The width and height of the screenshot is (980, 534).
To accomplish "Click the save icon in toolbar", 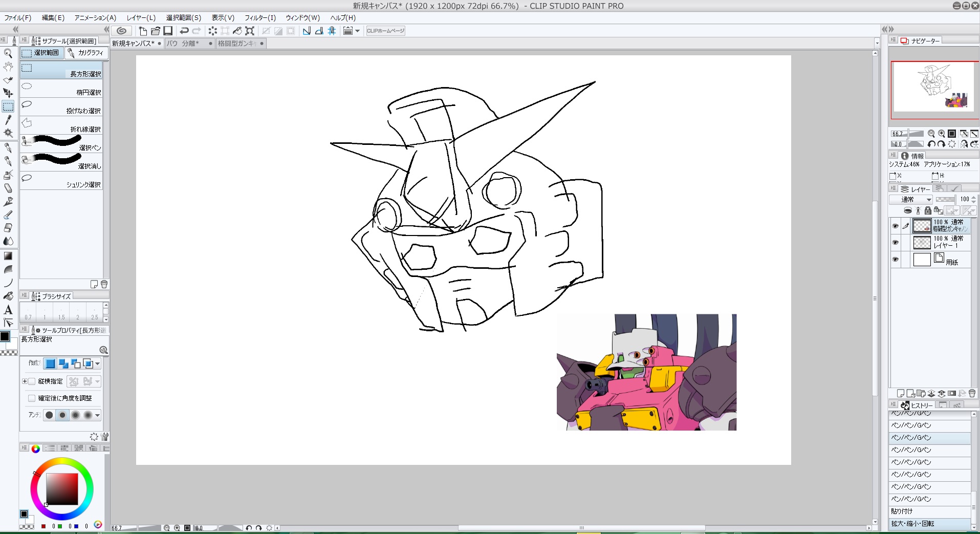I will 168,31.
